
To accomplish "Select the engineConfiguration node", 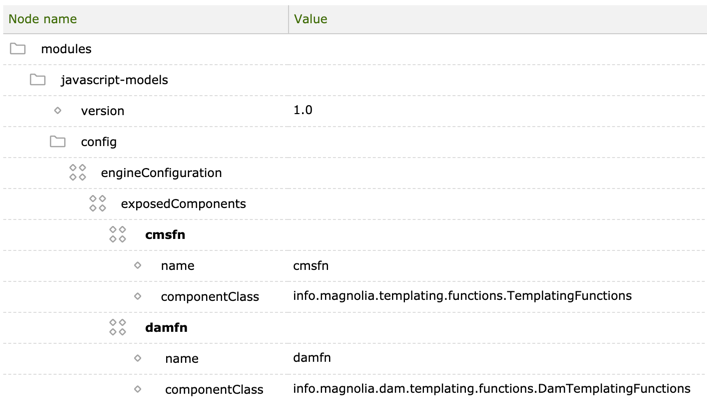I will pyautogui.click(x=161, y=173).
